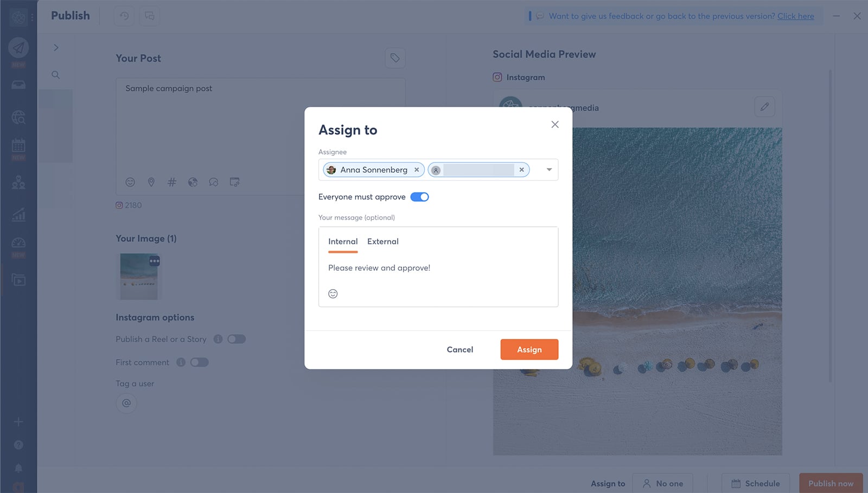Toggle Everyone must approve switch
The image size is (868, 493).
pyautogui.click(x=419, y=197)
